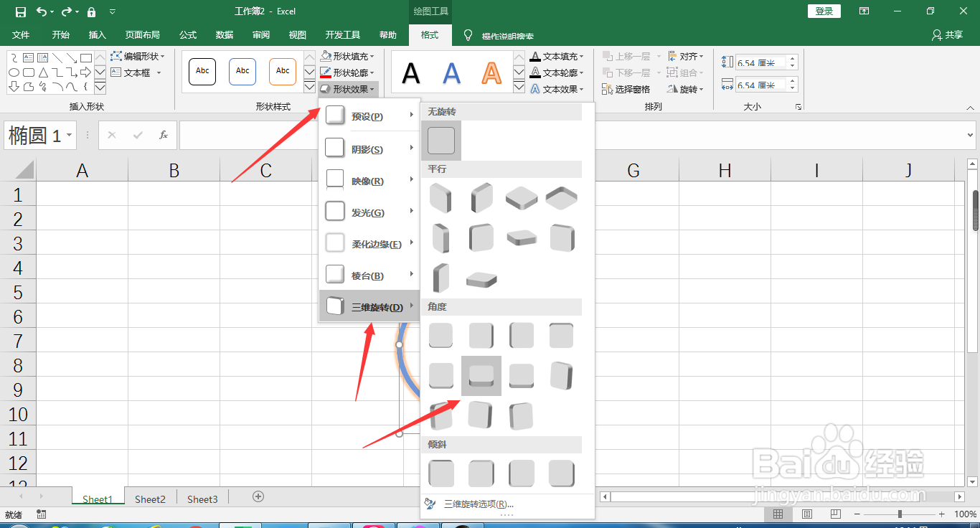980x528 pixels.
Task: Switch to the Sheet3 tab
Action: tap(202, 499)
